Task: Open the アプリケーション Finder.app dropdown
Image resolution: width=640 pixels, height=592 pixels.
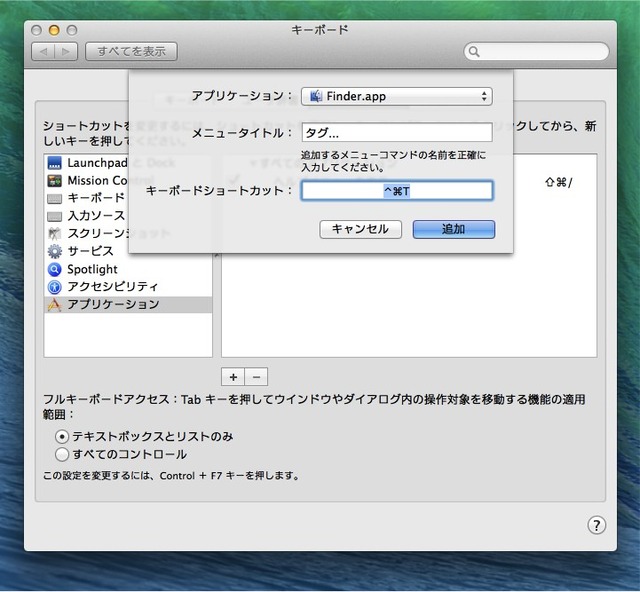Action: click(397, 96)
